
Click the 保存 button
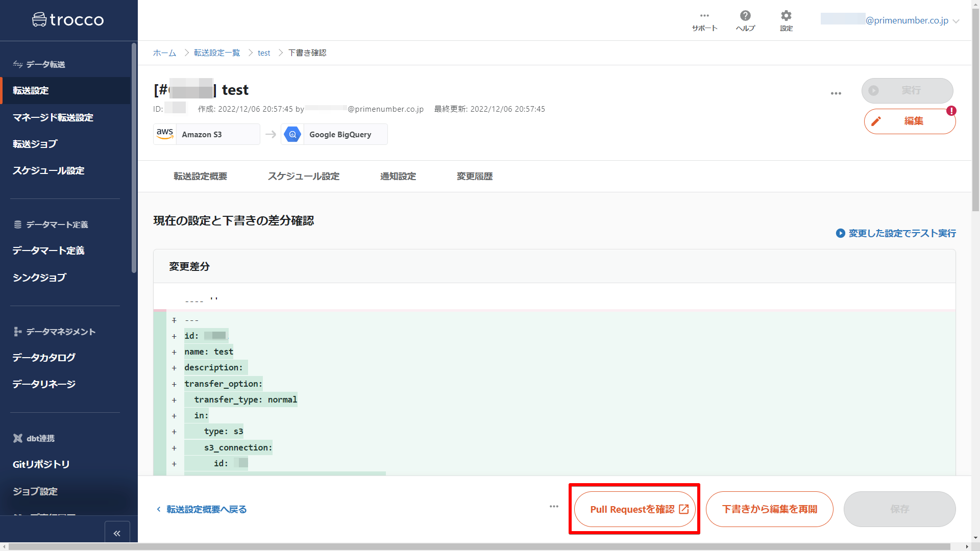[x=899, y=509]
